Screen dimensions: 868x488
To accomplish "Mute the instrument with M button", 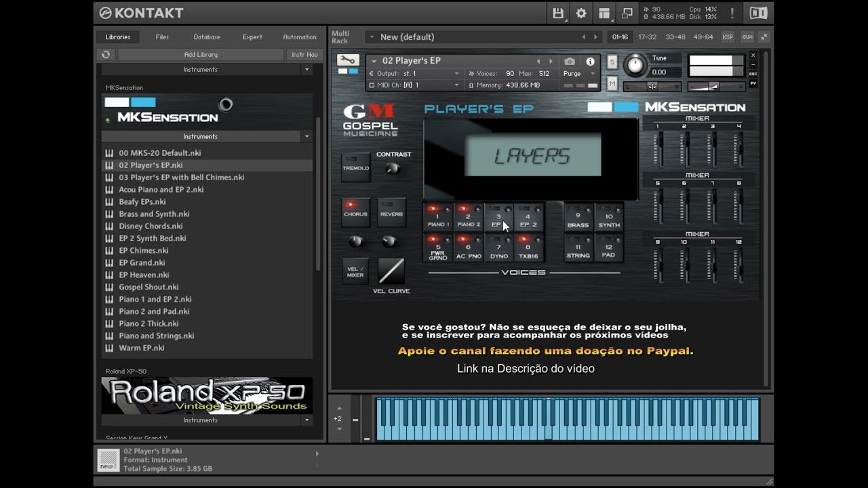I will pyautogui.click(x=612, y=83).
